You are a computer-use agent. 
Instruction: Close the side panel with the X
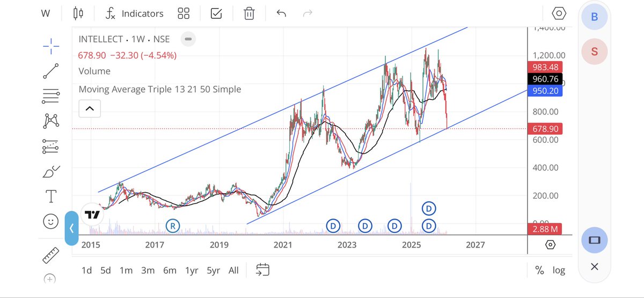[x=594, y=266]
